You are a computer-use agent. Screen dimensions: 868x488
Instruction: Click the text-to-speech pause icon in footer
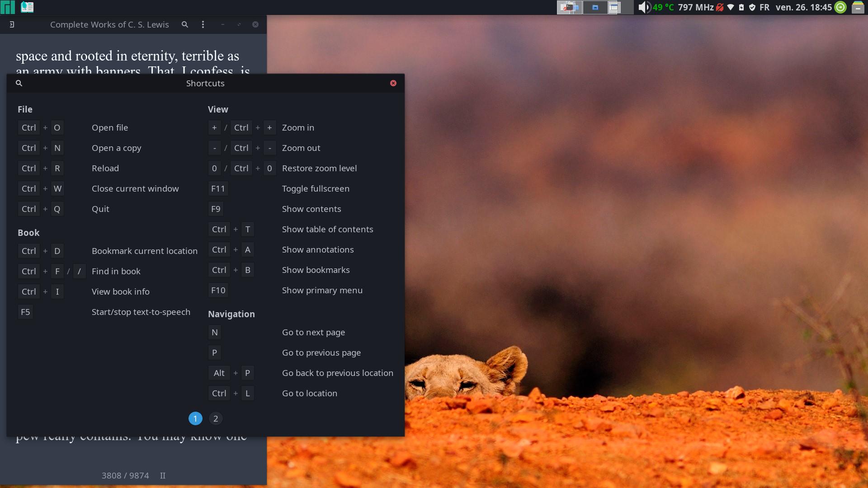163,476
